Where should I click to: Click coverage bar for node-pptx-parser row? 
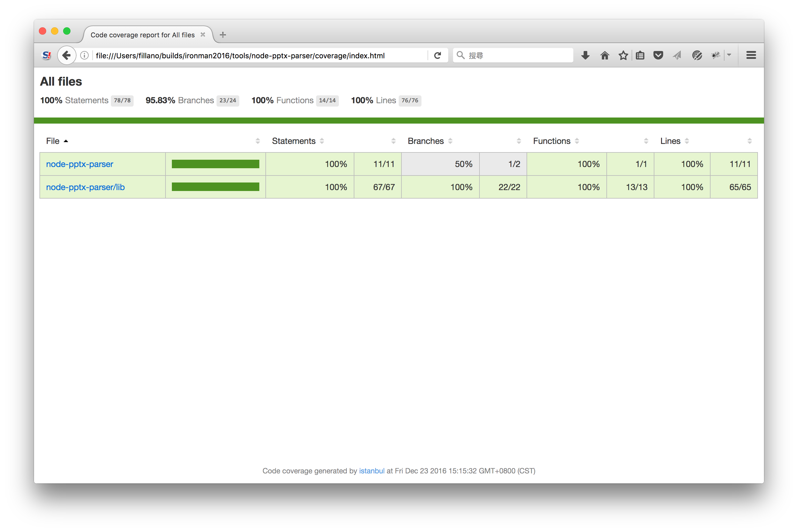(x=216, y=164)
